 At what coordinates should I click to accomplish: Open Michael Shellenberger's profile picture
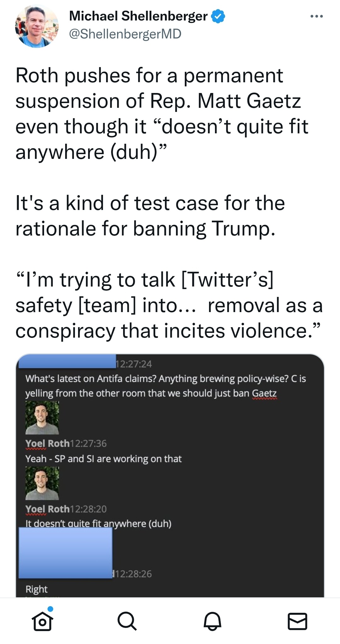[37, 26]
